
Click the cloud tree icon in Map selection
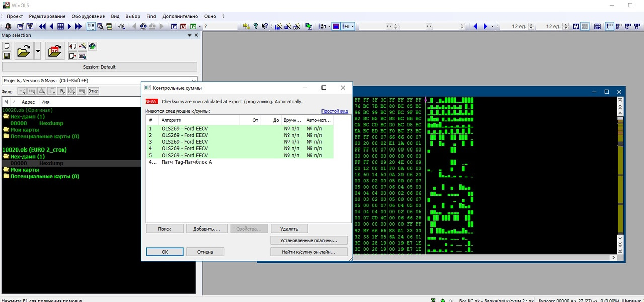click(x=92, y=46)
